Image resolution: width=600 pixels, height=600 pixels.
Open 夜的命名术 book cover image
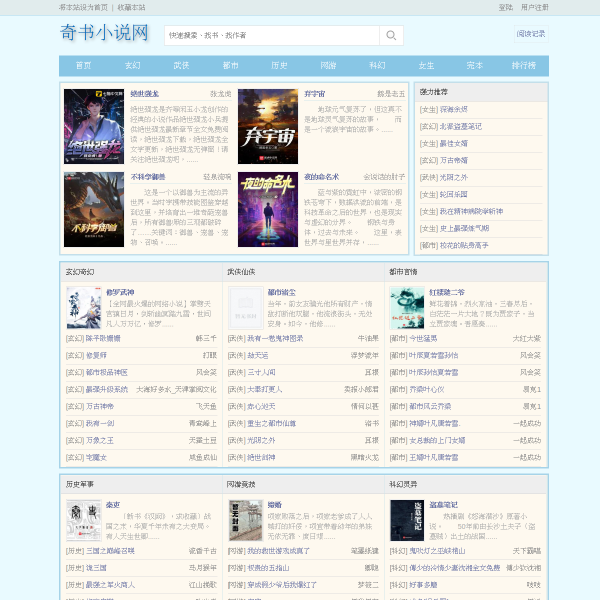[x=268, y=209]
